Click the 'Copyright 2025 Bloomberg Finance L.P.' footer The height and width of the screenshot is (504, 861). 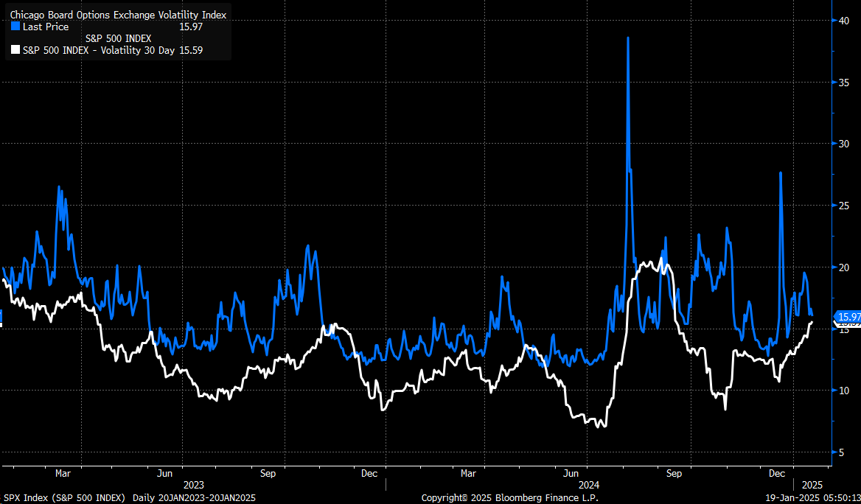(x=509, y=498)
